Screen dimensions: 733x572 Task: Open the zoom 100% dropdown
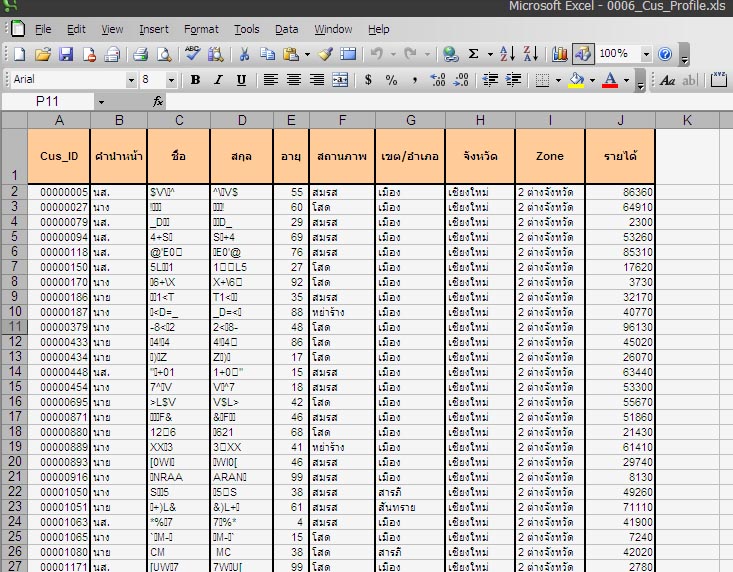point(646,54)
